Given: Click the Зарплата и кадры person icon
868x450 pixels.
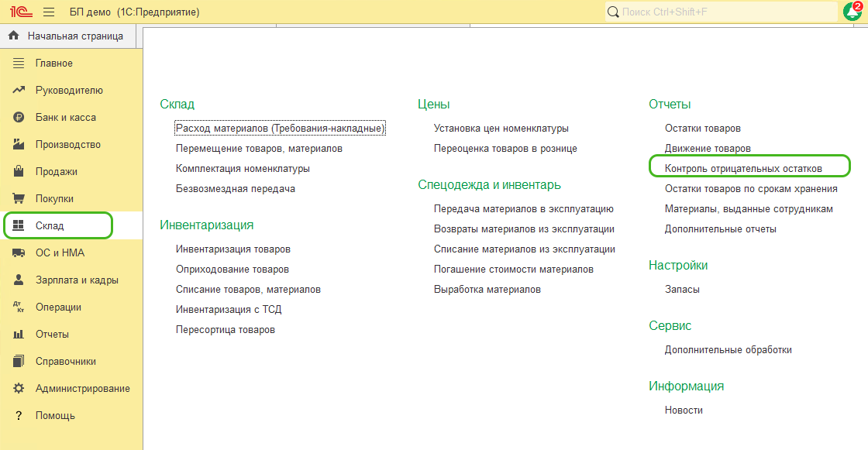Looking at the screenshot, I should coord(19,280).
